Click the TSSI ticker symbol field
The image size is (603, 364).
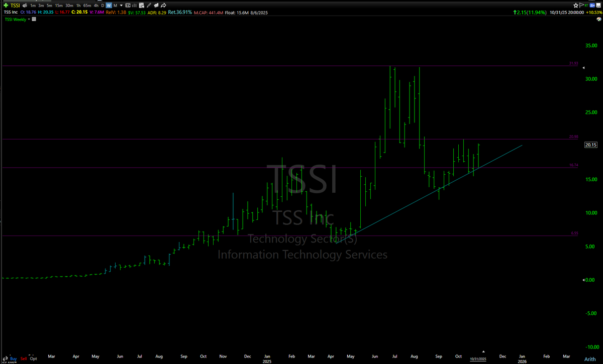[15, 6]
